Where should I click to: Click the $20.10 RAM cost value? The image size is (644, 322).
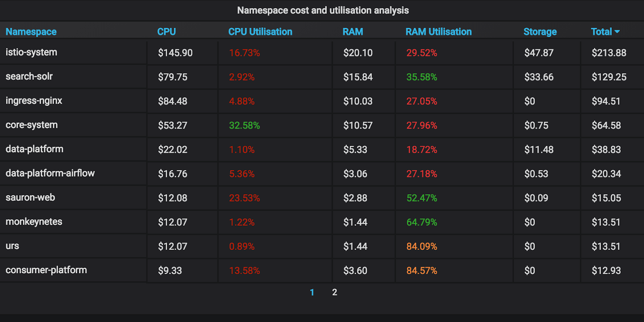[358, 53]
